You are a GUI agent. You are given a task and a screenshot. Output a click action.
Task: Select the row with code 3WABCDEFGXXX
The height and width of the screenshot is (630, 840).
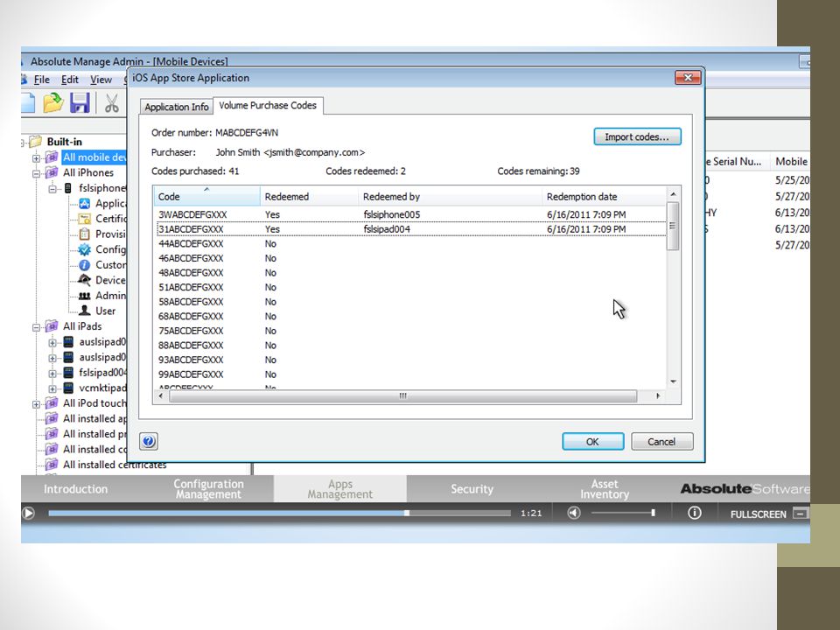coord(409,214)
